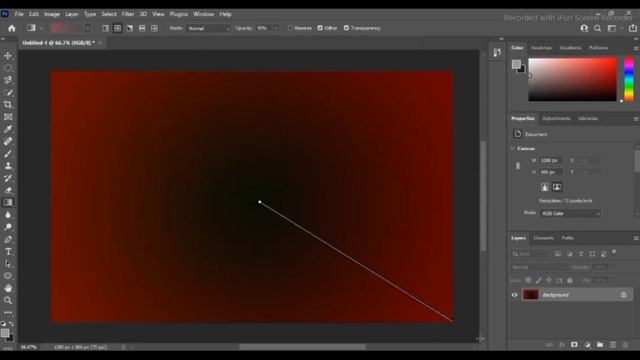
Task: Select the Path Selection tool
Action: coord(8,264)
